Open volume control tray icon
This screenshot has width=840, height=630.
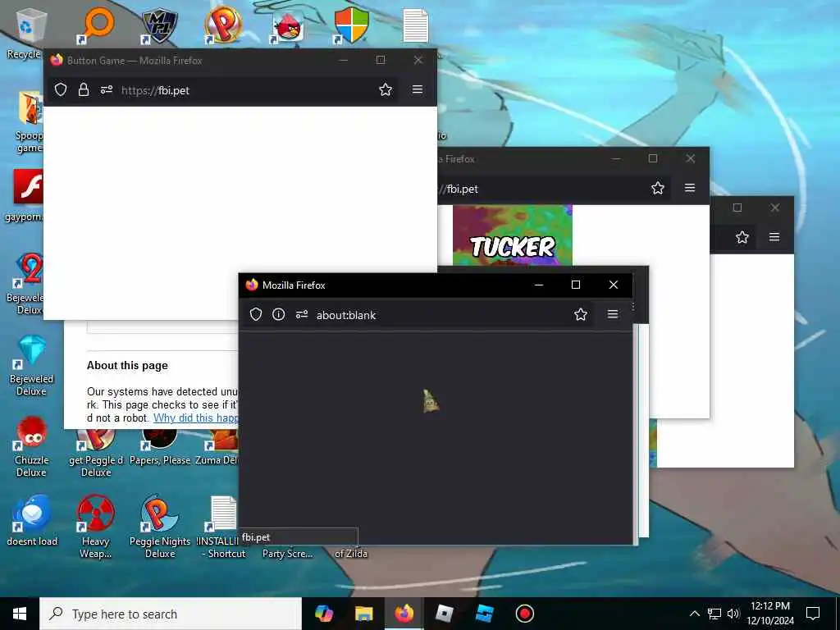click(733, 614)
